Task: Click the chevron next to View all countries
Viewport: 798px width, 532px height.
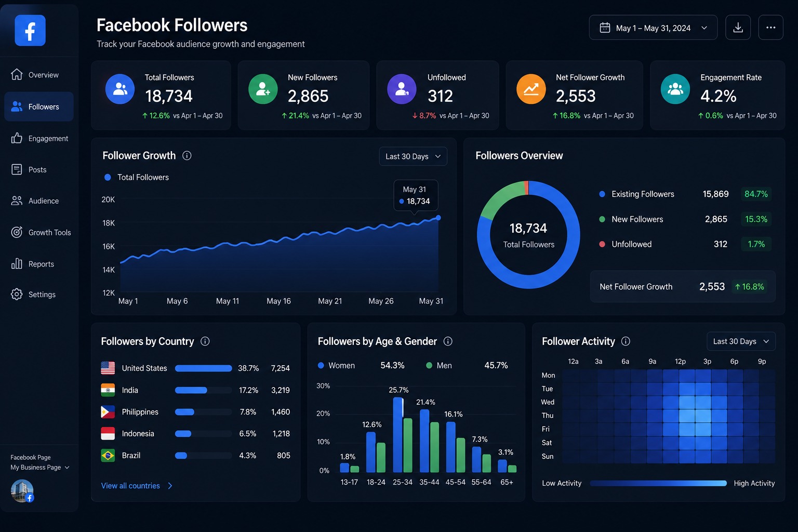Action: tap(170, 486)
